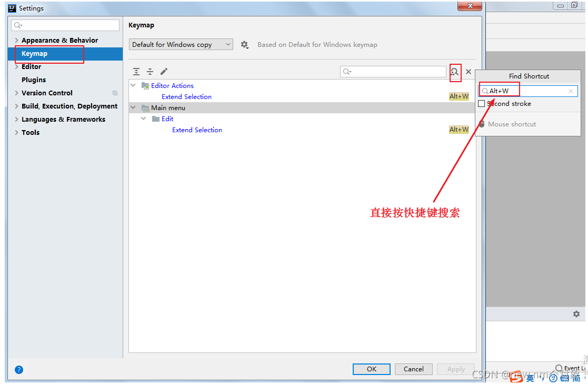Click Find Actions by Shortcut icon
The height and width of the screenshot is (384, 588).
coord(455,72)
